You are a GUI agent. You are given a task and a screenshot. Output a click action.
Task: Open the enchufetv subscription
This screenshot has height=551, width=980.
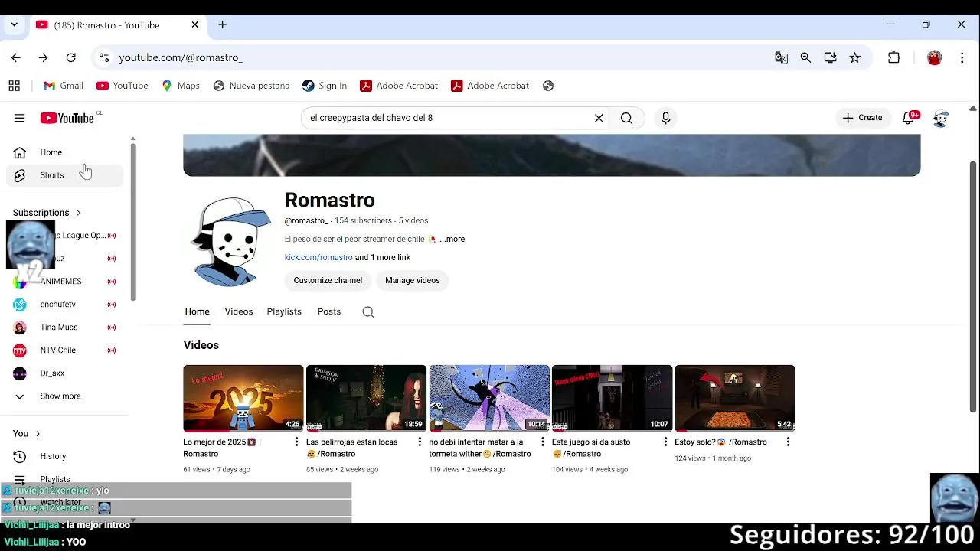click(x=65, y=305)
